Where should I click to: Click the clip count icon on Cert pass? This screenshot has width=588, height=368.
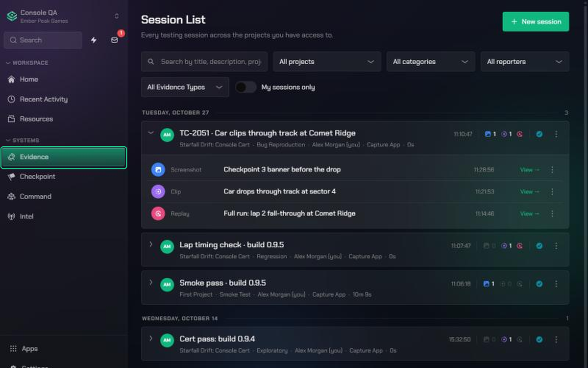(503, 340)
